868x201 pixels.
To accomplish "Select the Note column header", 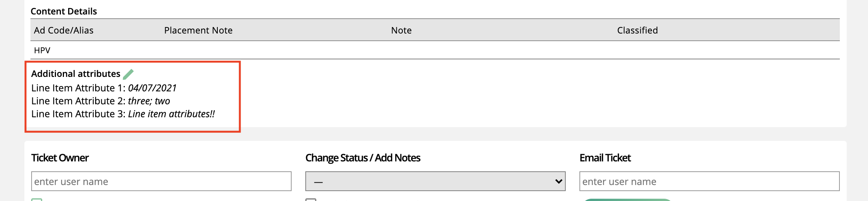I will [x=401, y=30].
